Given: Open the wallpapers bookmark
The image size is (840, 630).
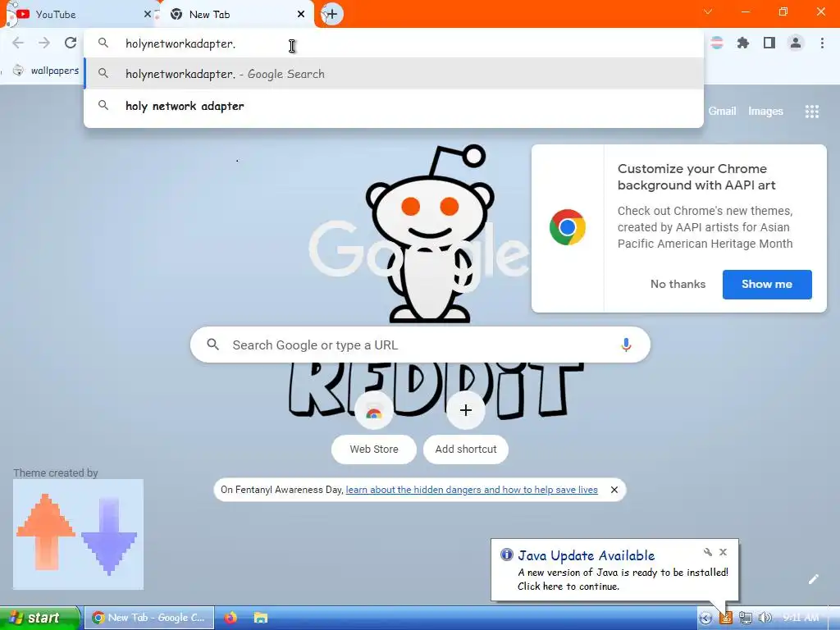Looking at the screenshot, I should click(x=47, y=71).
